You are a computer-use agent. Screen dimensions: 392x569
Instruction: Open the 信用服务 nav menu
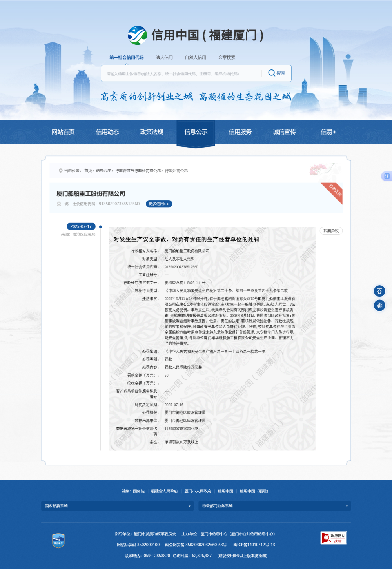pyautogui.click(x=240, y=132)
